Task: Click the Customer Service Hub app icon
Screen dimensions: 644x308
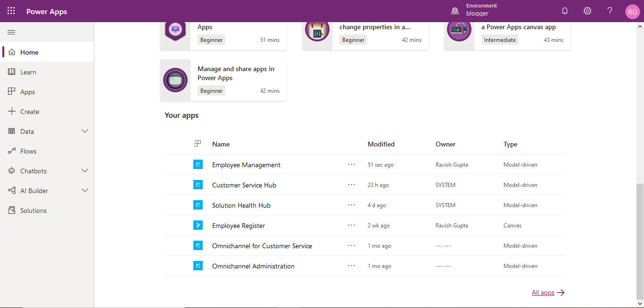Action: click(198, 185)
